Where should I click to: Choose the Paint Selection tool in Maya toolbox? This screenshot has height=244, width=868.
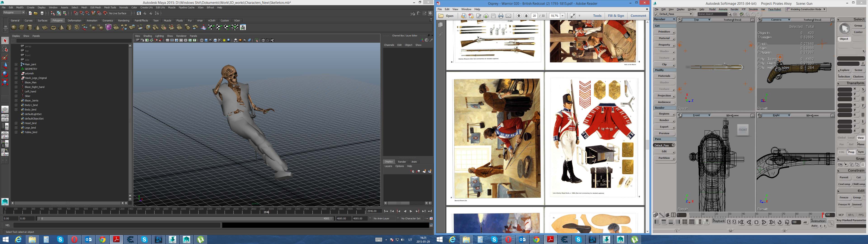click(5, 58)
